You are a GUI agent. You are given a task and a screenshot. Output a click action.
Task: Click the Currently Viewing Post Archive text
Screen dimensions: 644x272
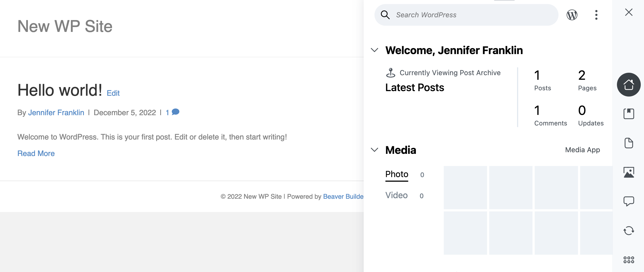pos(450,73)
